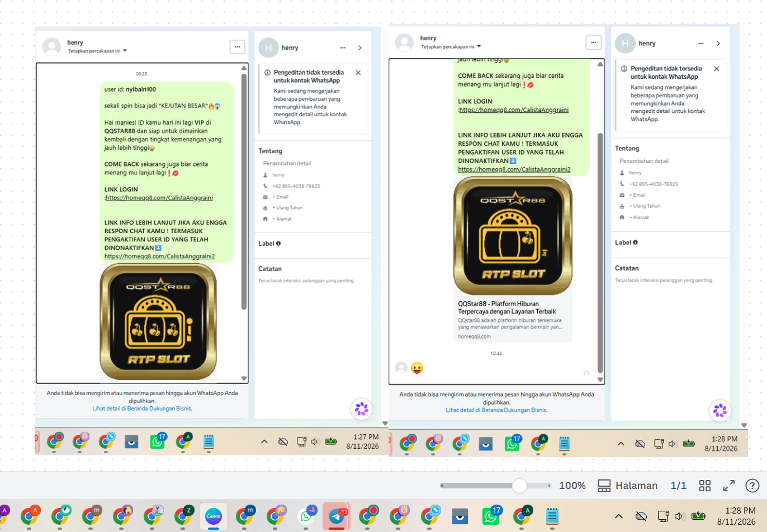Open Chrome profile with green Z badge
767x532 pixels.
pos(183,516)
